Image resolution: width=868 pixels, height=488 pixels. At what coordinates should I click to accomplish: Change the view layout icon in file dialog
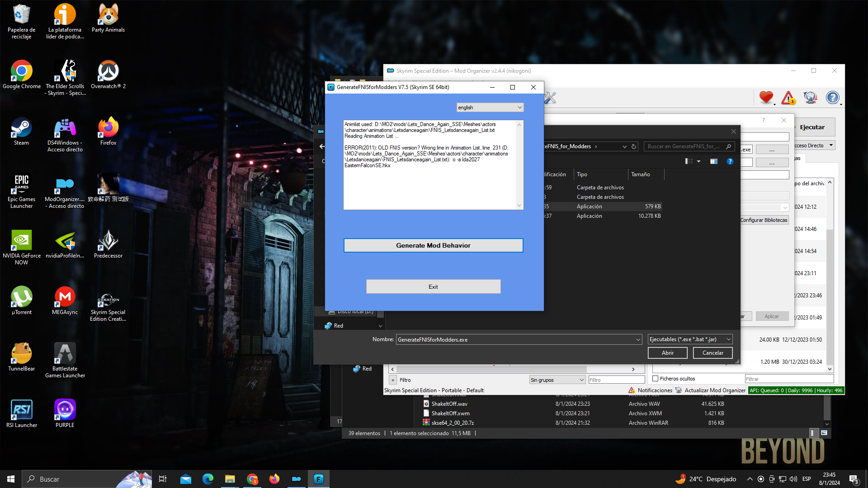689,161
